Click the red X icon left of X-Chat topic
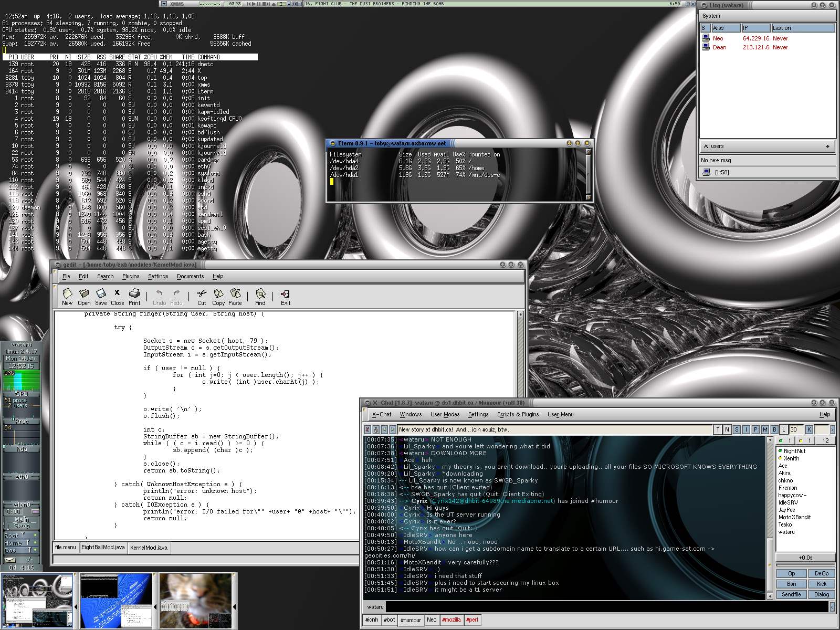Viewport: 840px width, 630px height. pyautogui.click(x=367, y=429)
